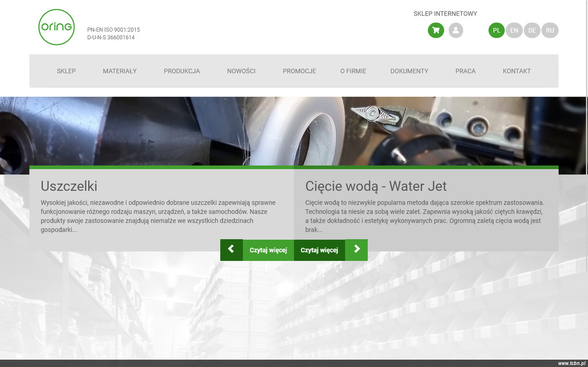Viewport: 588px width, 367px height.
Task: Click the PN-EN ISO 9001:2015 text
Action: [114, 30]
